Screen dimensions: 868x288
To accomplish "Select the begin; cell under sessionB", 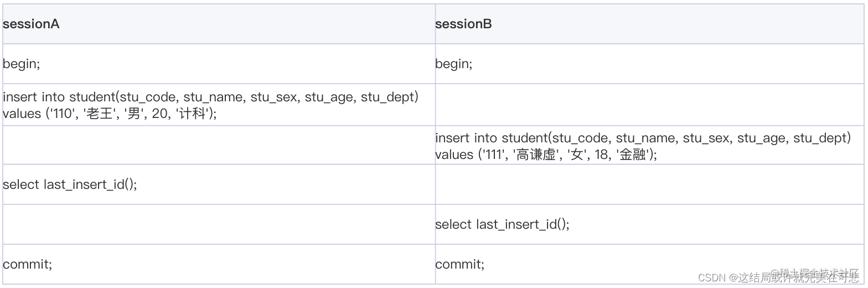I will pos(454,64).
